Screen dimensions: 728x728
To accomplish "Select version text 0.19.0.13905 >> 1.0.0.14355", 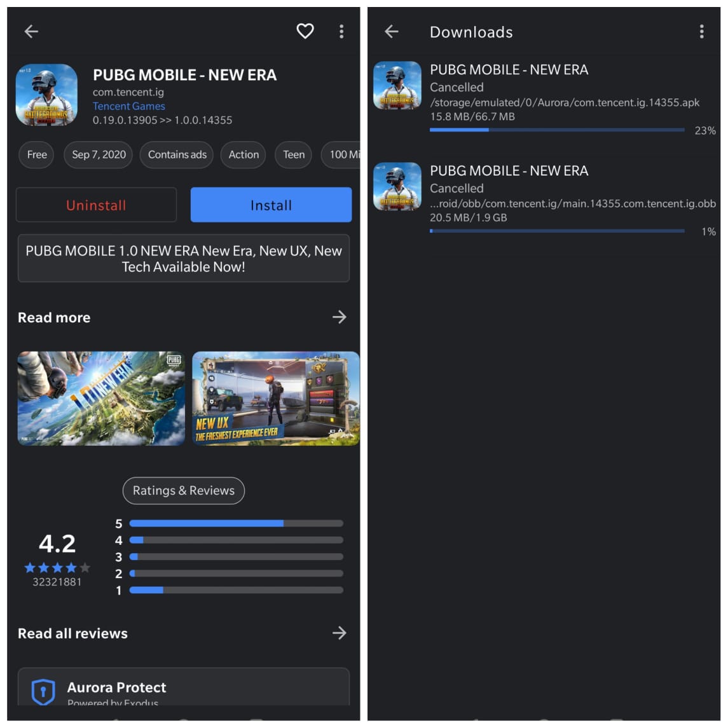I will [x=162, y=120].
